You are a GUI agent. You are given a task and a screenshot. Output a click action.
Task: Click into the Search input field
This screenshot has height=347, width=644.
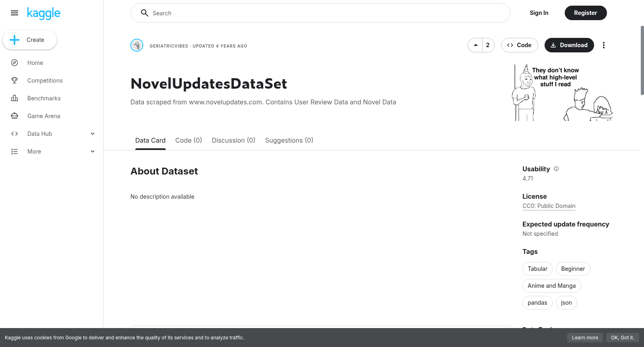coord(320,13)
